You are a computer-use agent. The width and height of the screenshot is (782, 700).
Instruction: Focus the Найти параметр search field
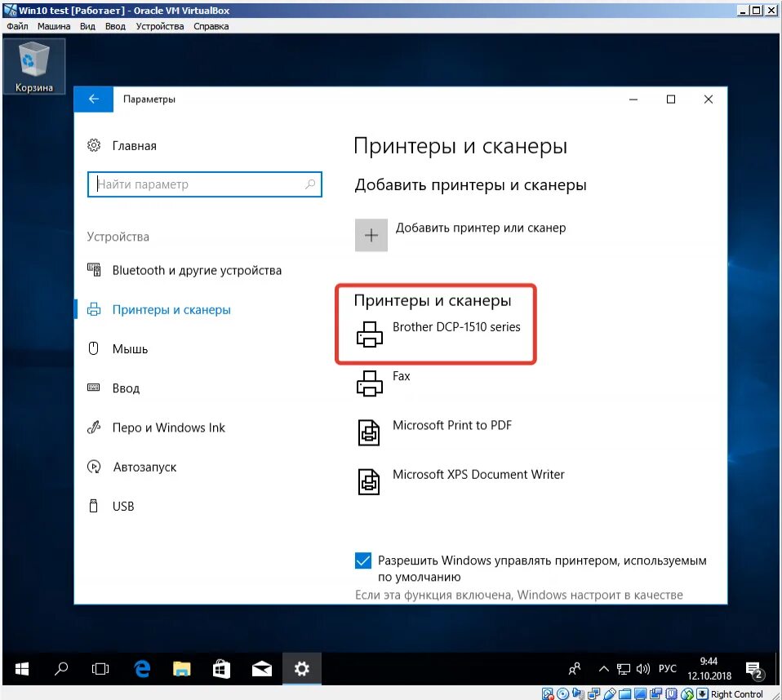click(x=204, y=184)
